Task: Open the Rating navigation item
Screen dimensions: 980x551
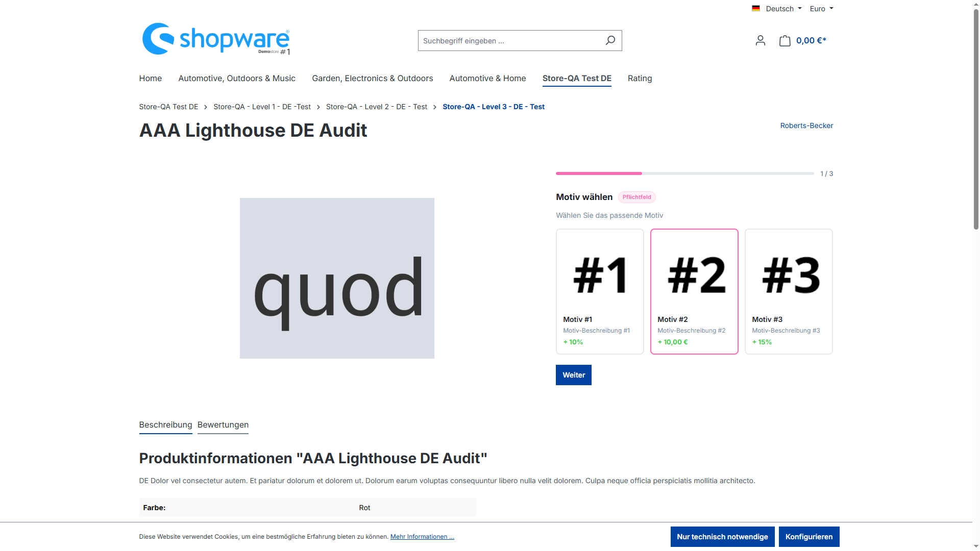Action: tap(640, 78)
